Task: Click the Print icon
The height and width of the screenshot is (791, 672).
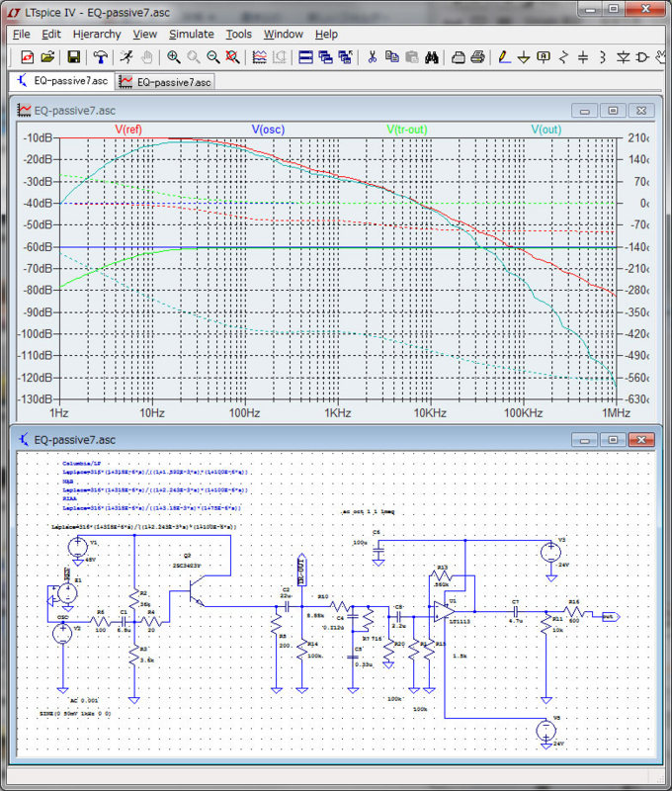Action: 477,57
